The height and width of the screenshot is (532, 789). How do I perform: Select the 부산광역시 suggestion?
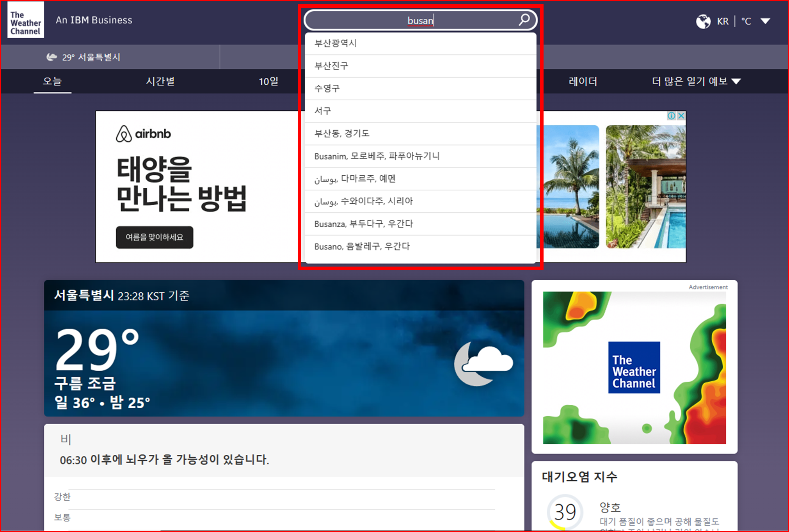[420, 43]
